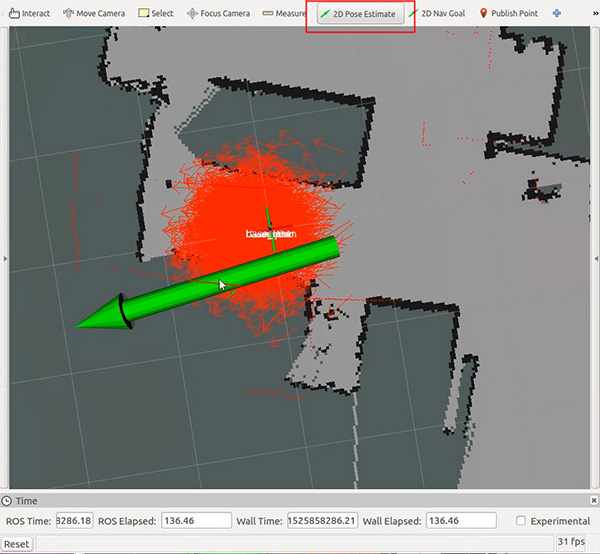Click the ROS Time field

(74, 521)
